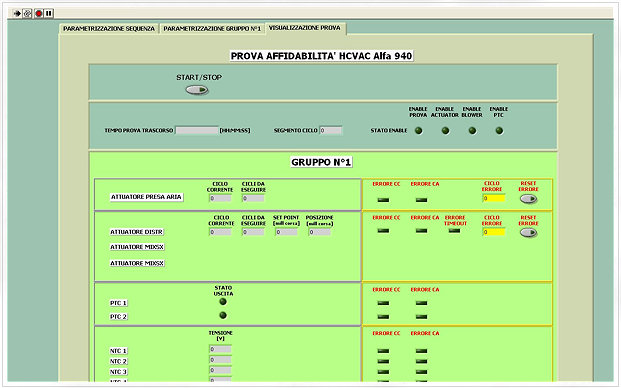Select the VISUALIZZAZIONE PROVA tab

click(x=305, y=28)
